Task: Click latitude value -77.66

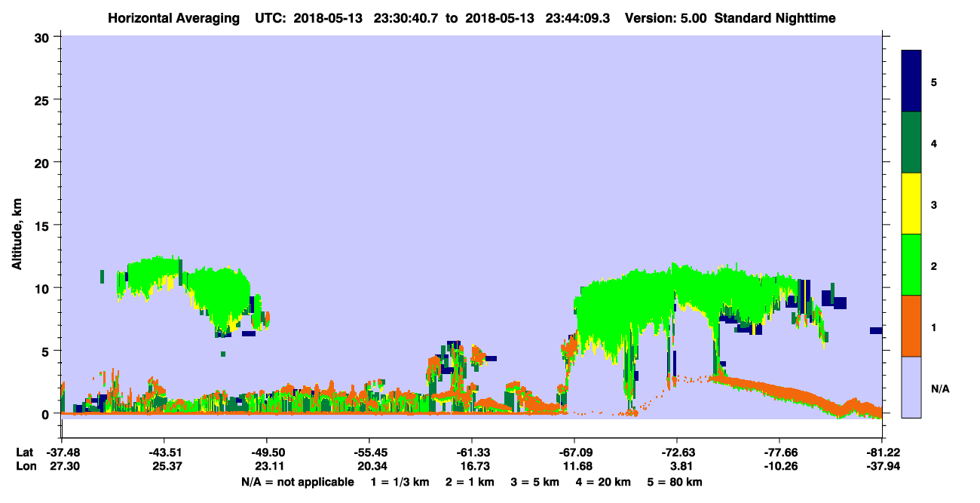Action: [779, 452]
